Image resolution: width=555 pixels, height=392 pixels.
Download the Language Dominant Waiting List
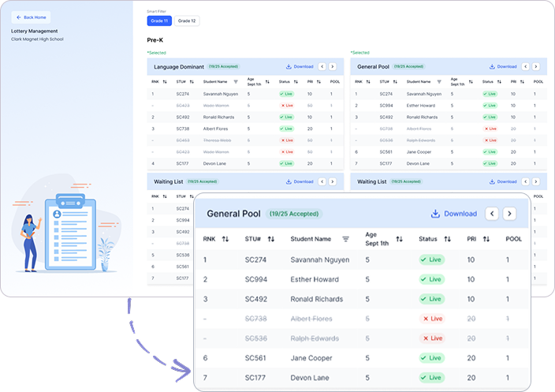pos(300,181)
